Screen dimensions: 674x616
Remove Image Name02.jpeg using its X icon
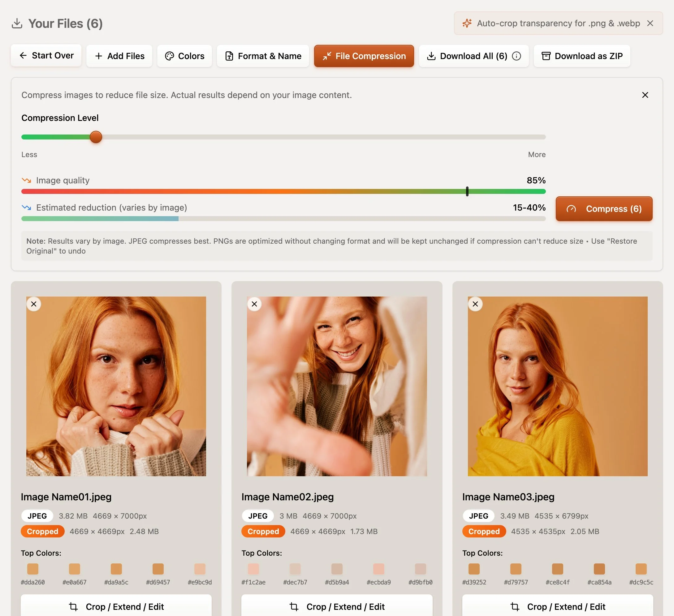coord(254,304)
